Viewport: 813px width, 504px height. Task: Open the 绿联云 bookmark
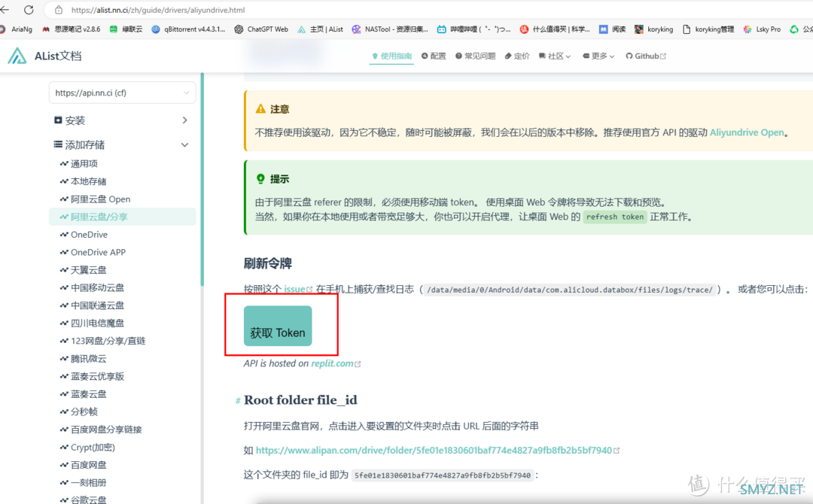(x=126, y=29)
